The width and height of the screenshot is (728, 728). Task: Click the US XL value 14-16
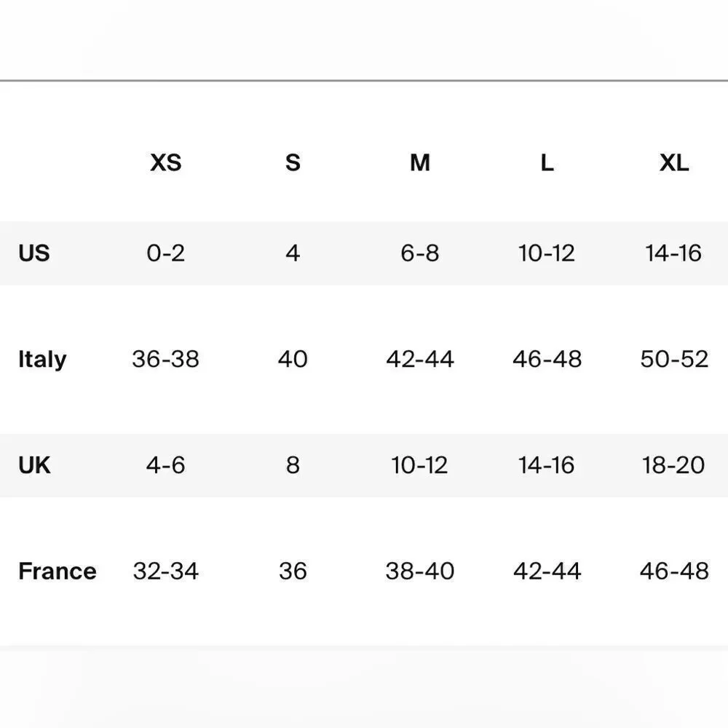pyautogui.click(x=673, y=253)
